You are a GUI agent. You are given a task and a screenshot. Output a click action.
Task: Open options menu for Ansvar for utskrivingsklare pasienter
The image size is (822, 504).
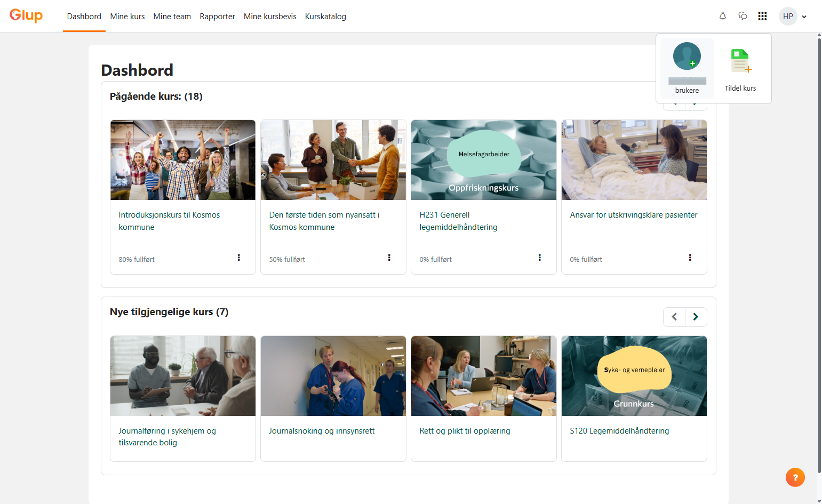coord(690,258)
